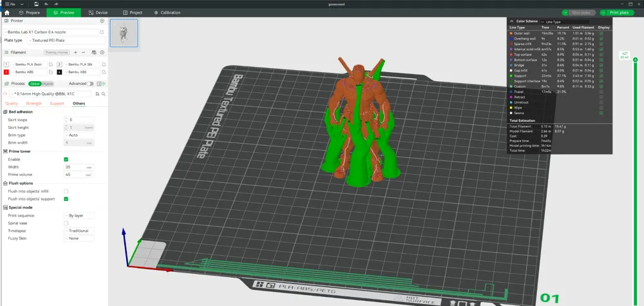Redo the action with the forward arrow
The width and height of the screenshot is (644, 306).
(56, 4)
